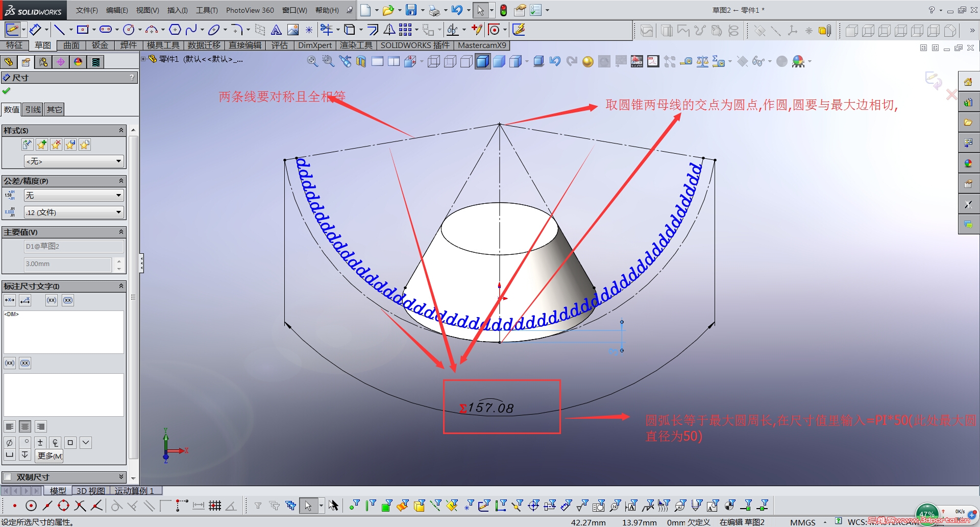The width and height of the screenshot is (980, 527).
Task: Switch to the DimXpert ribbon tab
Action: (x=315, y=45)
